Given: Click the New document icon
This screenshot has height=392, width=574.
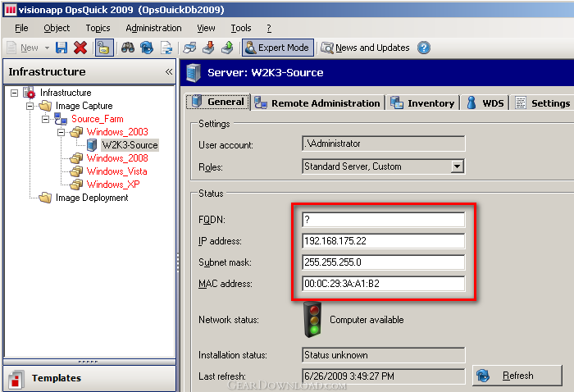Looking at the screenshot, I should coord(11,48).
